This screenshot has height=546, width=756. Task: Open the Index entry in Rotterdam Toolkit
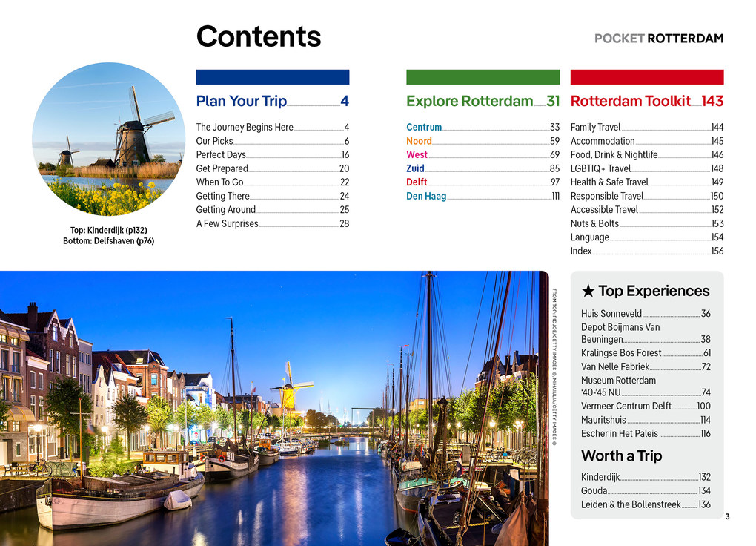click(581, 251)
